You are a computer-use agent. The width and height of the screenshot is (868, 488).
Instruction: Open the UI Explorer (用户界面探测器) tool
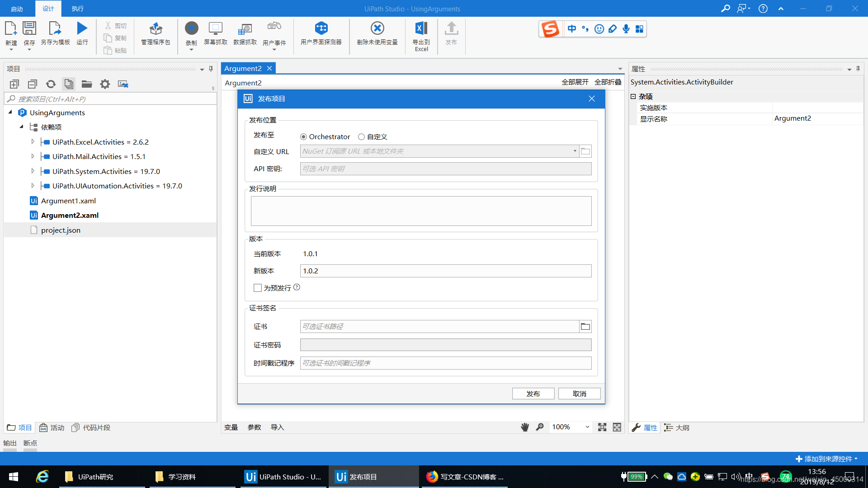(321, 28)
